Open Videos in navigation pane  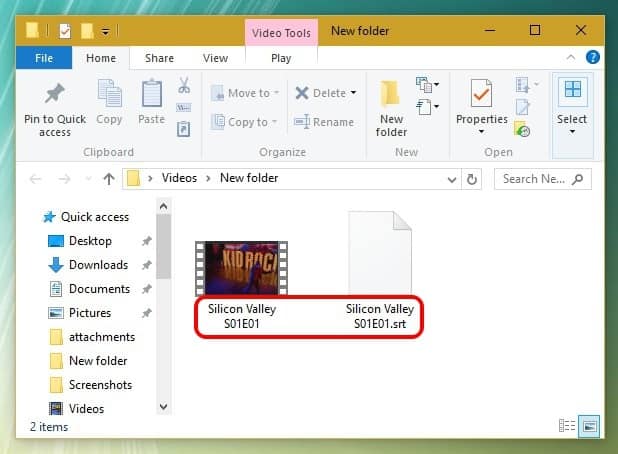86,409
